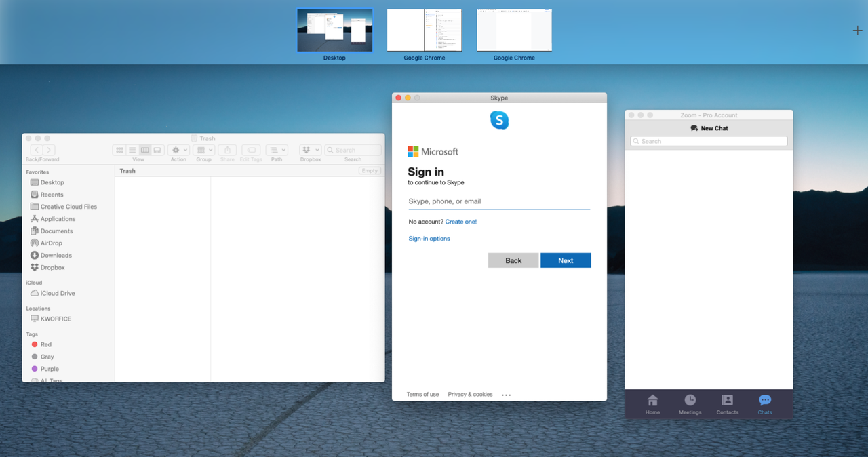Open the Dropbox toolbar dropdown
Screen dimensions: 868x457
(311, 150)
